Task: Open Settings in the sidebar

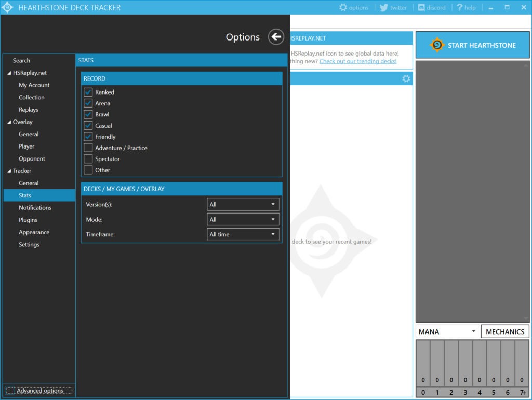Action: tap(29, 244)
